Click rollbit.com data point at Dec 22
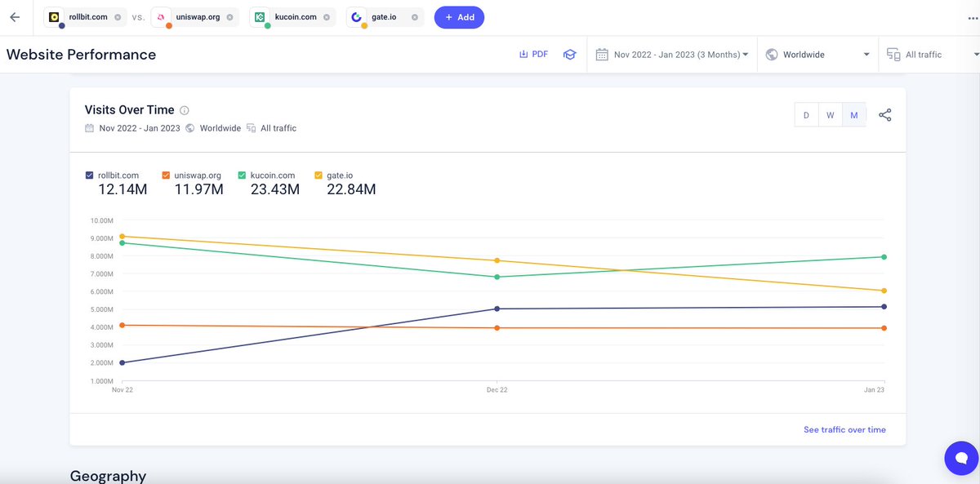This screenshot has height=484, width=980. [497, 309]
